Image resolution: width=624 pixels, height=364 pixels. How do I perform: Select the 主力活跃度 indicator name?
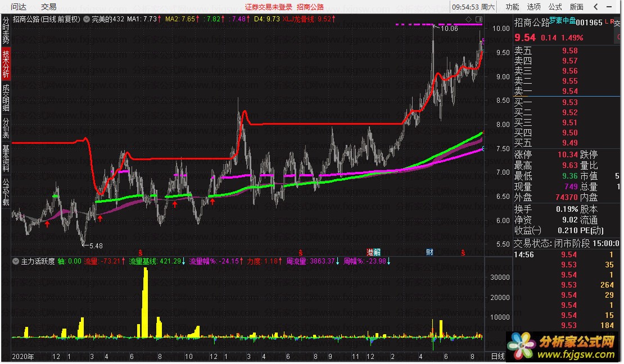click(38, 261)
